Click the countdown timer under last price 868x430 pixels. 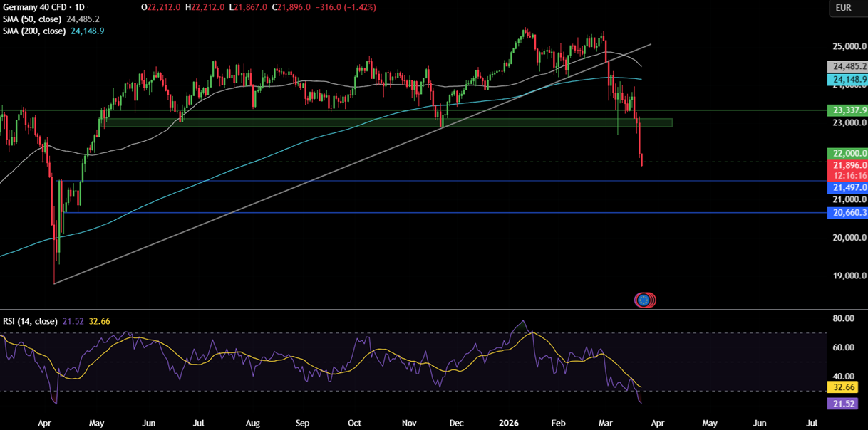click(848, 174)
